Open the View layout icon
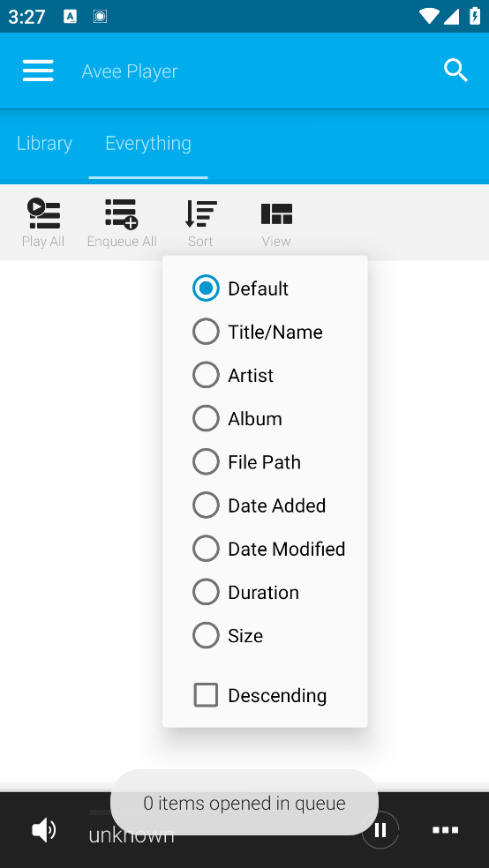This screenshot has width=489, height=868. coord(276,213)
